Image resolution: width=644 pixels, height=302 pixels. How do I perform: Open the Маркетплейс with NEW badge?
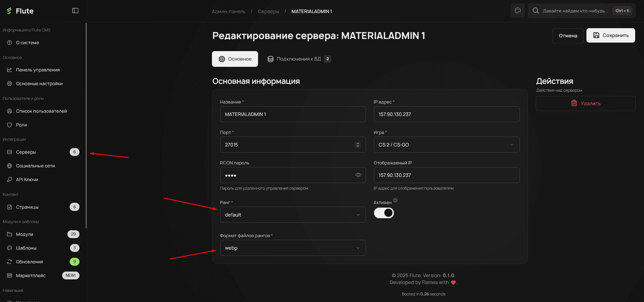point(31,275)
